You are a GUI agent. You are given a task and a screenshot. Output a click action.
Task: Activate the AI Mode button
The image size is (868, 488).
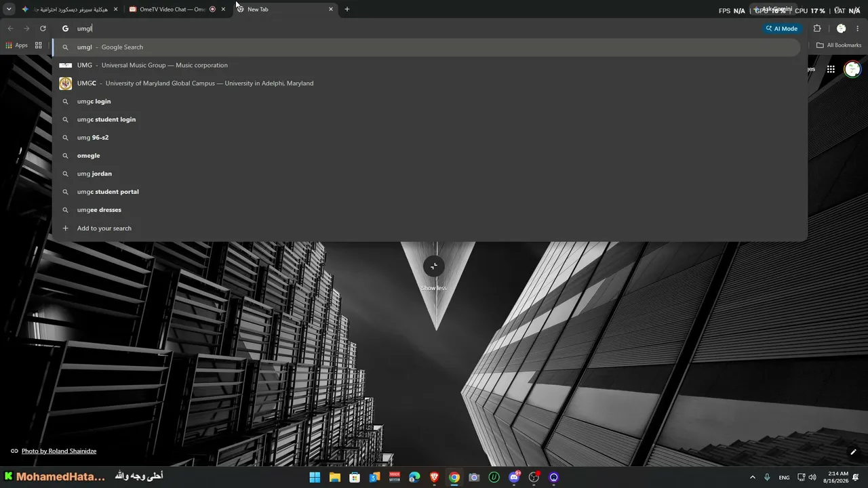point(782,28)
